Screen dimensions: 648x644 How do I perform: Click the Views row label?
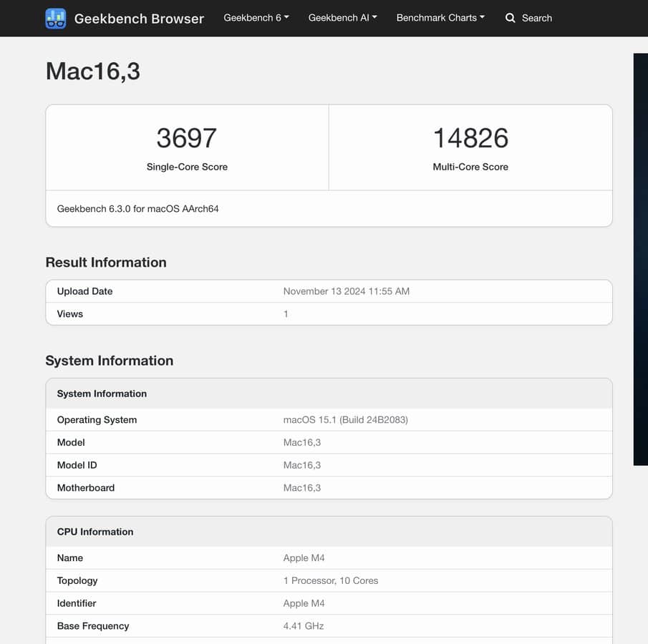(x=70, y=314)
